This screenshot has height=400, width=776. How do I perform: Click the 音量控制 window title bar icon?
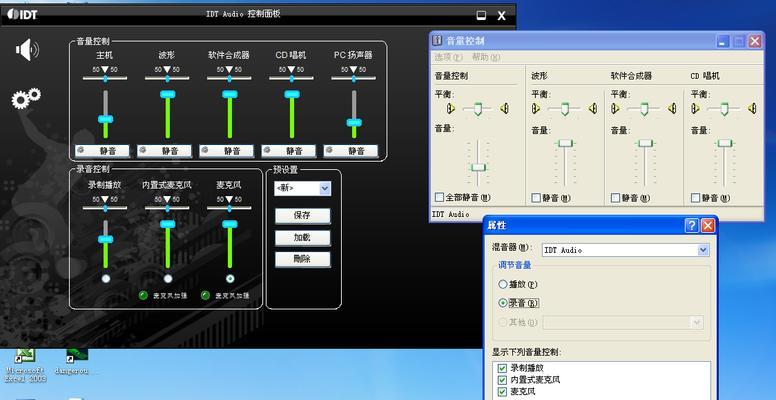[437, 41]
